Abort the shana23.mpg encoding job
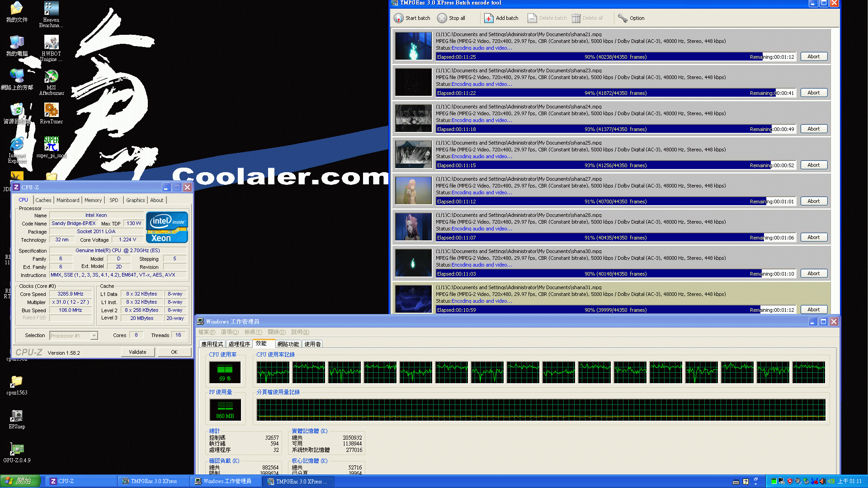 [814, 93]
